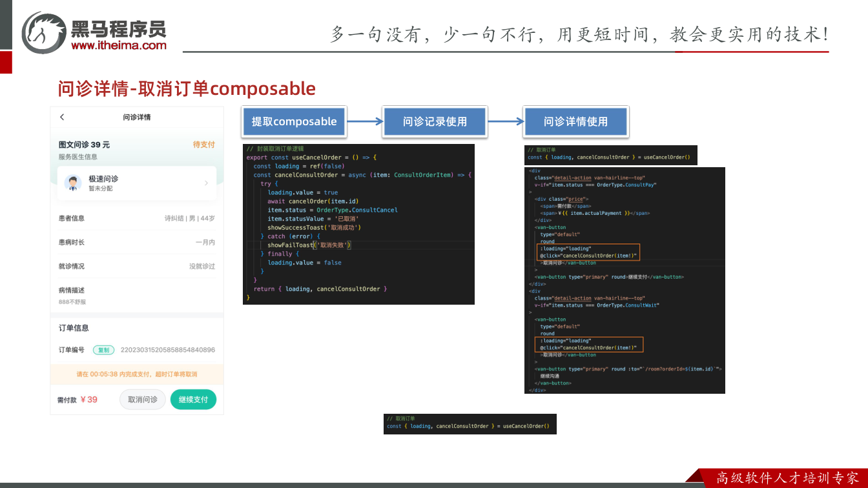Click the slide title 问诊详情-取消订单composable
Viewport: 868px width, 488px height.
click(x=187, y=88)
